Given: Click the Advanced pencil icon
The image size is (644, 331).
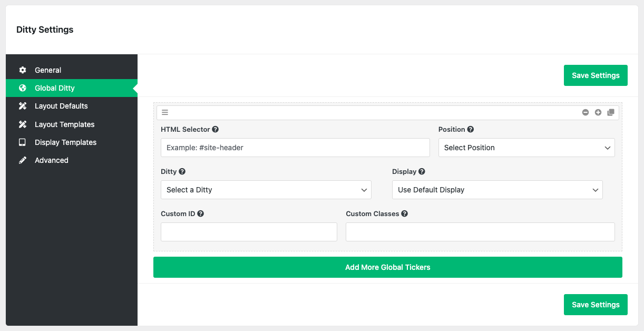Looking at the screenshot, I should [x=23, y=160].
